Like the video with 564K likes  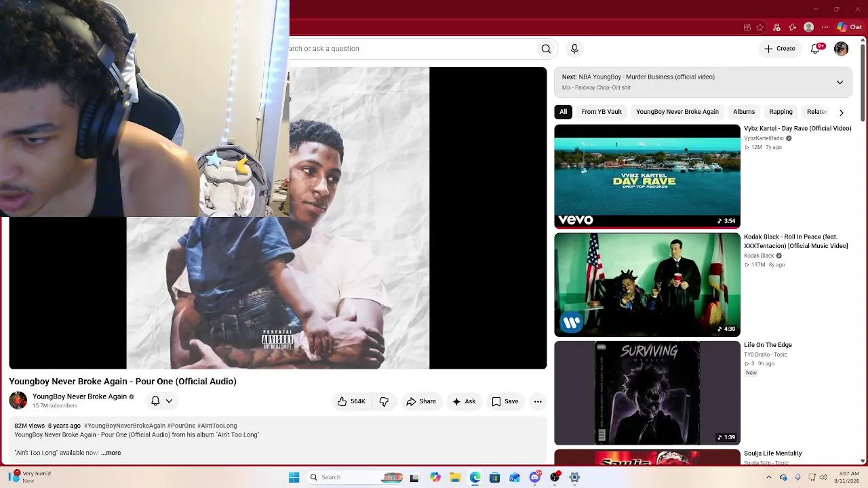point(351,401)
